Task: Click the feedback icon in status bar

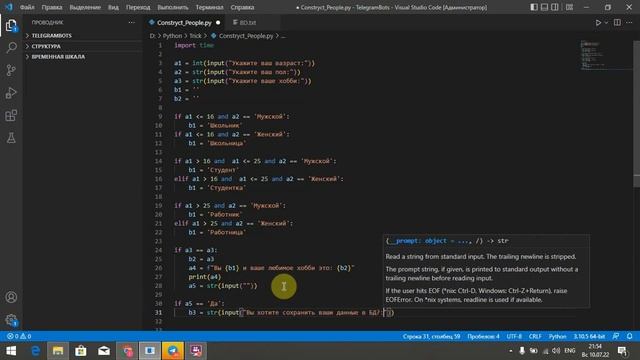Action: (x=616, y=336)
